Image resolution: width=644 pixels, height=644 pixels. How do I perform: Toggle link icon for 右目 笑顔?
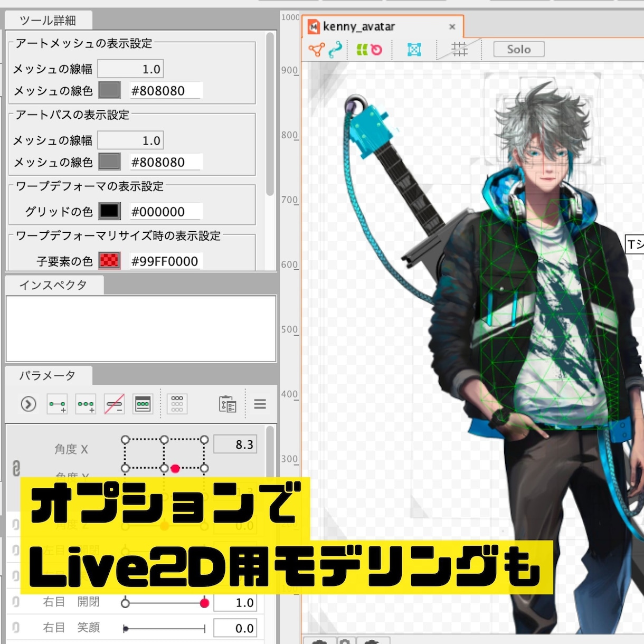pyautogui.click(x=16, y=628)
